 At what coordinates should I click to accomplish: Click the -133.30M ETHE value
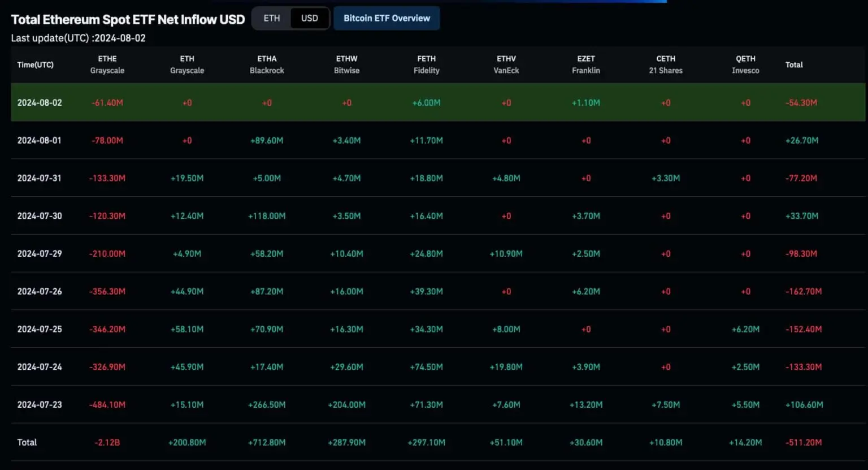(107, 178)
